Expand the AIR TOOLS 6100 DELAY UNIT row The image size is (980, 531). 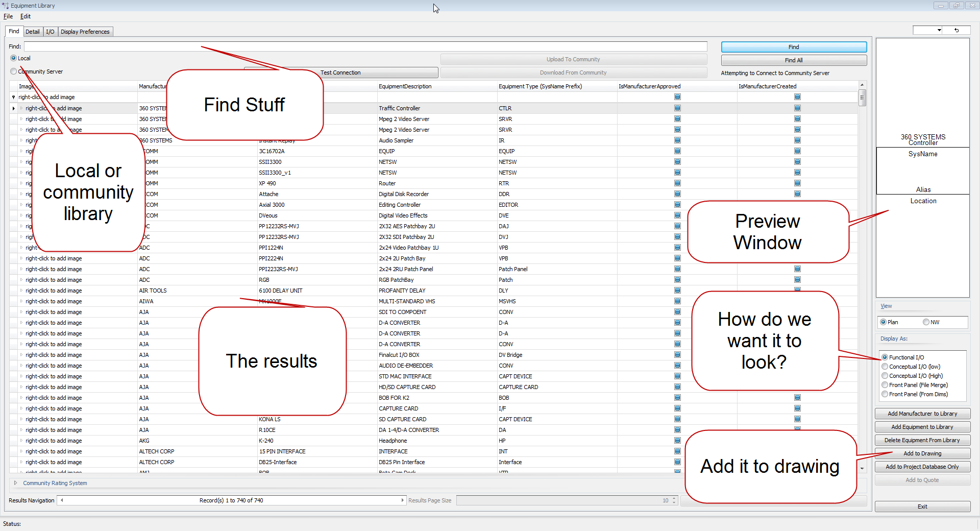point(21,291)
